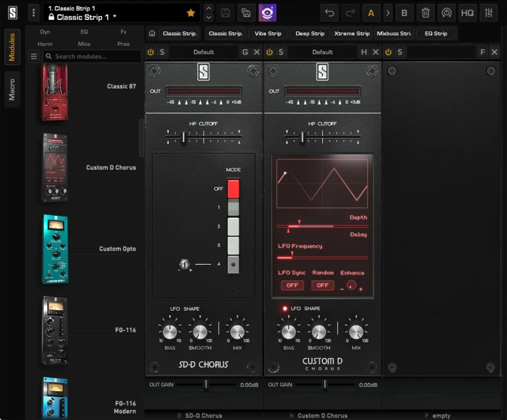Adjust LFO Frequency slider in Custom D

[322, 257]
